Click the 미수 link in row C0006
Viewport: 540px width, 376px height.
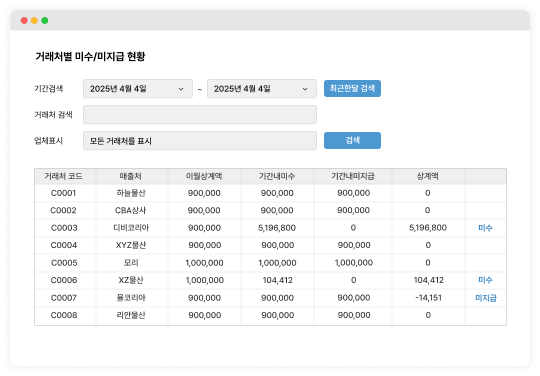(485, 280)
